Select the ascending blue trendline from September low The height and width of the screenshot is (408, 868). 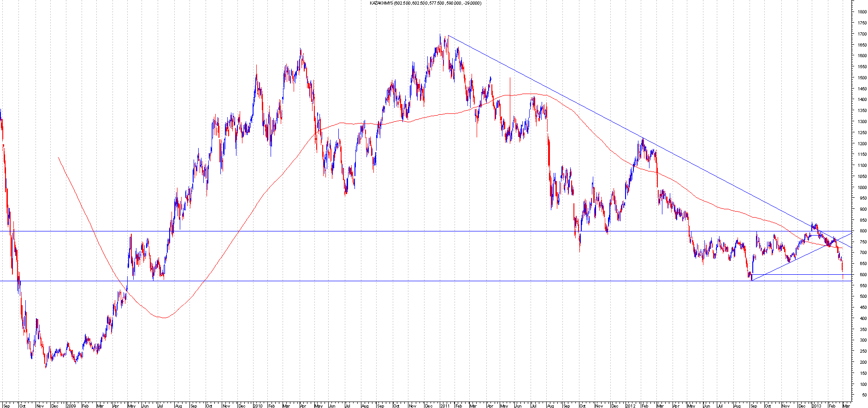[x=784, y=265]
